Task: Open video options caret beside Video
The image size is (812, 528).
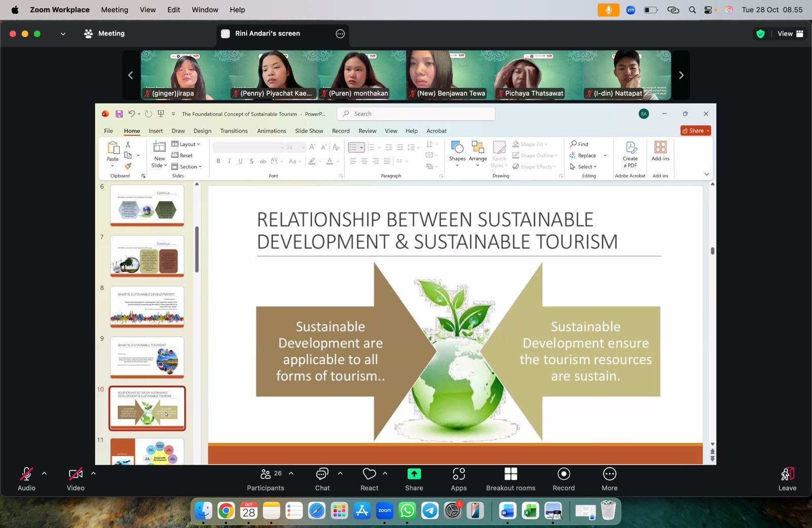Action: click(93, 473)
